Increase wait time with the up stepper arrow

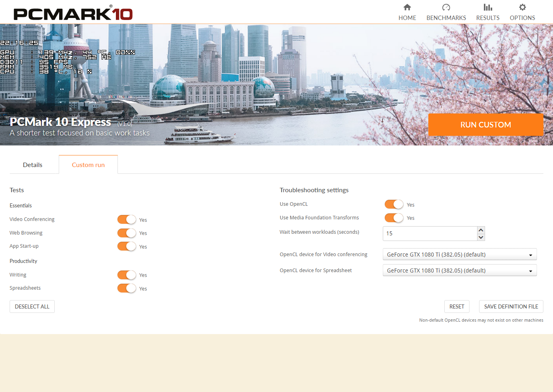click(481, 229)
